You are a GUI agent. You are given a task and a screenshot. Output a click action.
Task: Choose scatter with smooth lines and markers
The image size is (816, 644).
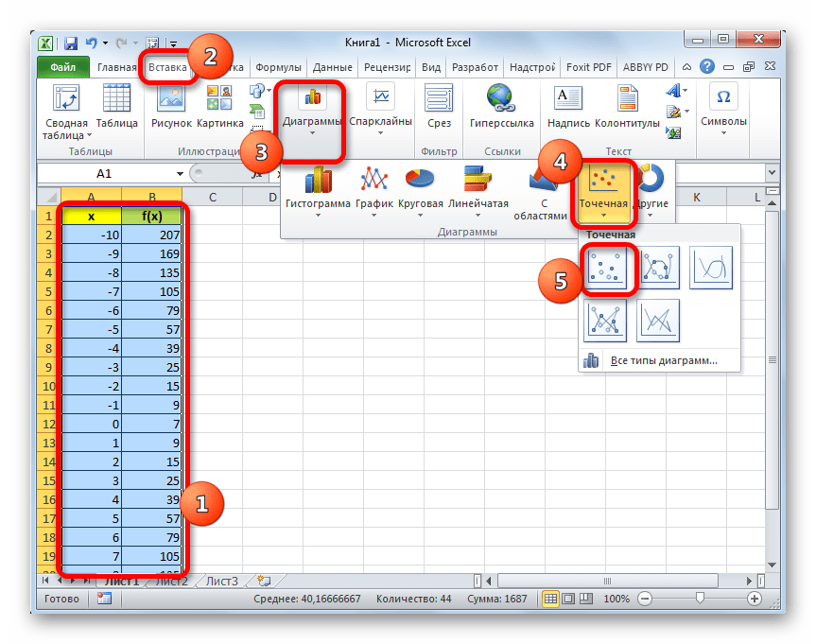(659, 270)
